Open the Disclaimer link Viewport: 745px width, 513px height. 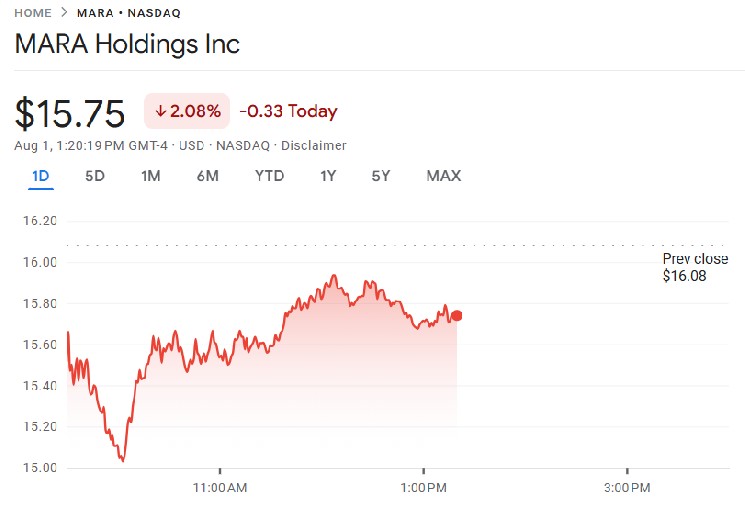pos(314,146)
